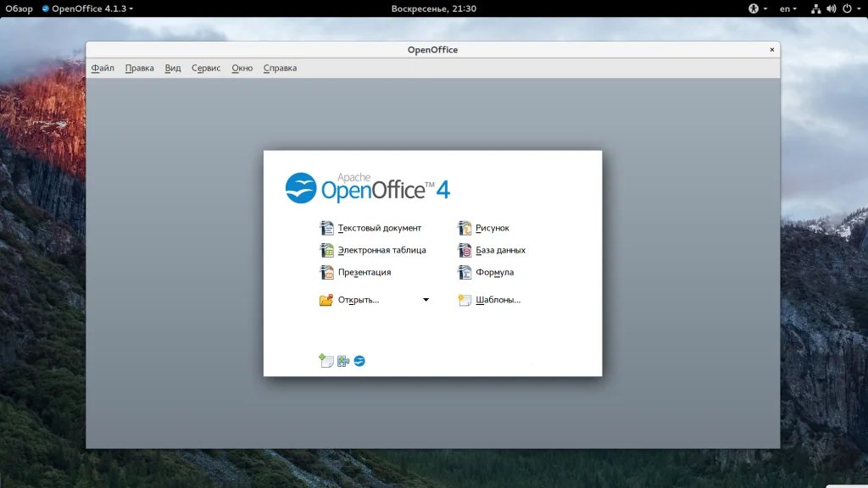Click the Формула formula icon
Viewport: 868px width, 488px height.
[x=465, y=273]
